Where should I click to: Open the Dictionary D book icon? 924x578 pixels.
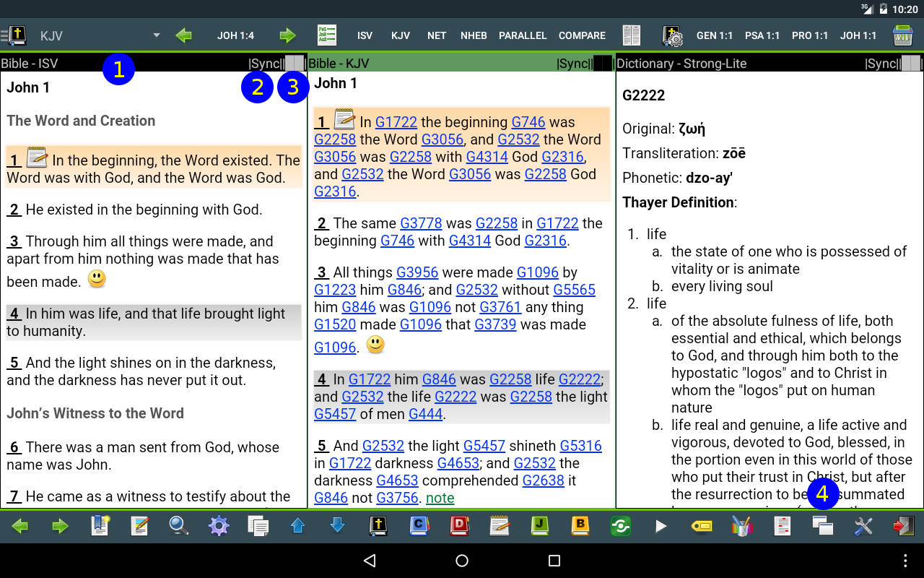[460, 526]
